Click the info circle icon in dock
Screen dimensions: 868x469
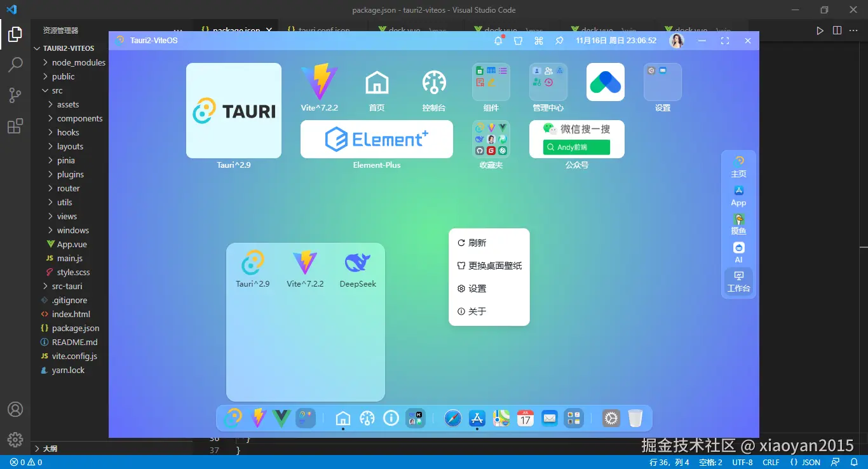tap(391, 418)
